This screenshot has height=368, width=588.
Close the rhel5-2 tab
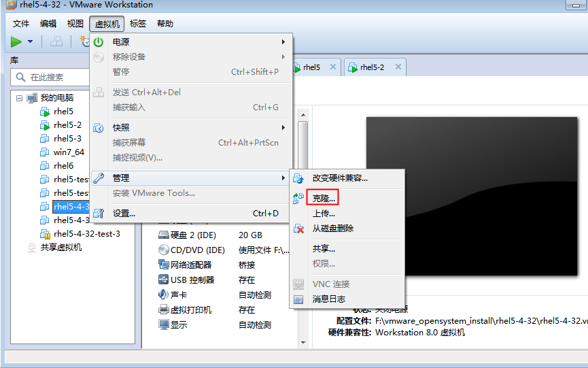point(398,67)
